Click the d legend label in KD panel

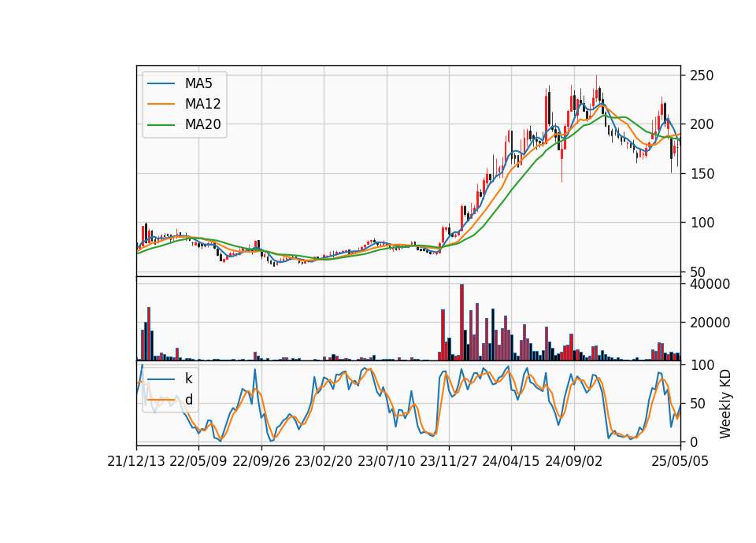[188, 400]
